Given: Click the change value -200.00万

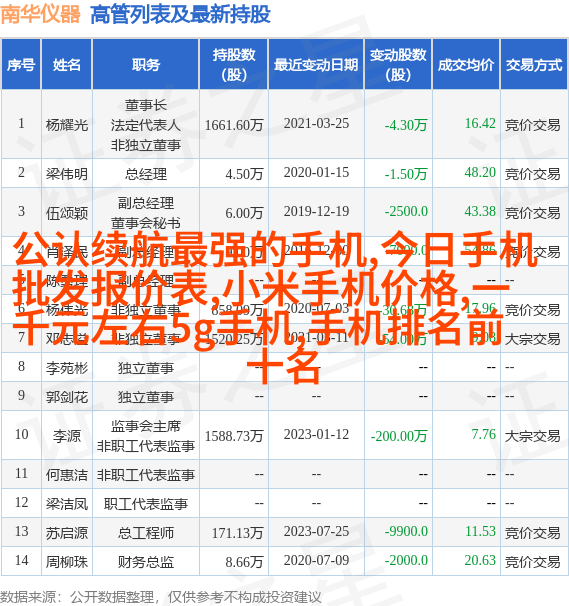Looking at the screenshot, I should click(x=399, y=436).
